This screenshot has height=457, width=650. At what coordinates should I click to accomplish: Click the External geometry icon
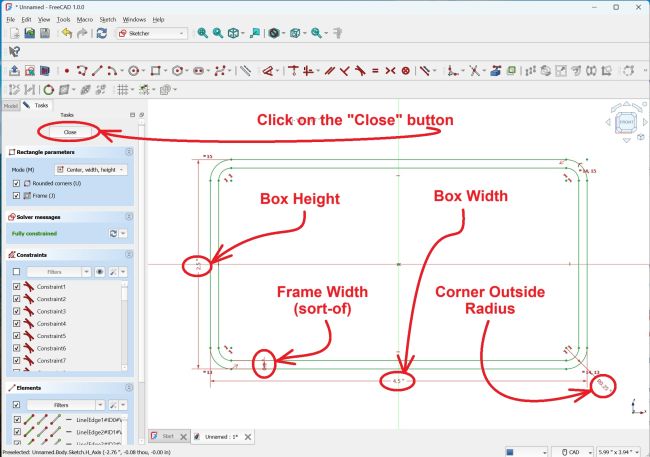tap(495, 71)
